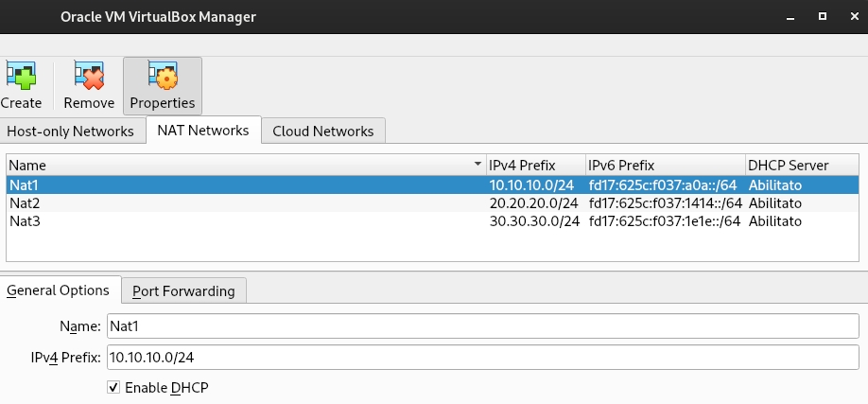Sort by the DHCP Server column header
This screenshot has height=404, width=868.
pyautogui.click(x=802, y=166)
